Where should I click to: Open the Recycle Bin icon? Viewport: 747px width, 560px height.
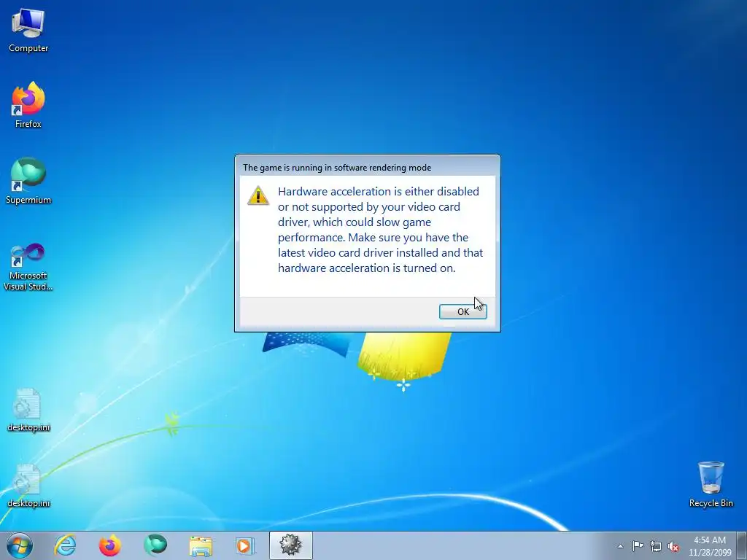coord(711,484)
